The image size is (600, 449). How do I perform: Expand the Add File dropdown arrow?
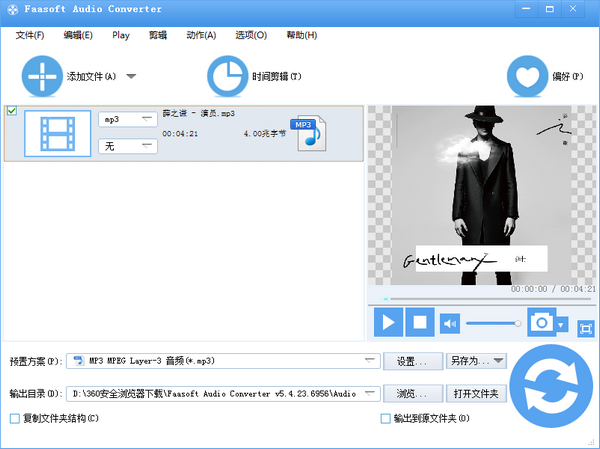coord(131,76)
